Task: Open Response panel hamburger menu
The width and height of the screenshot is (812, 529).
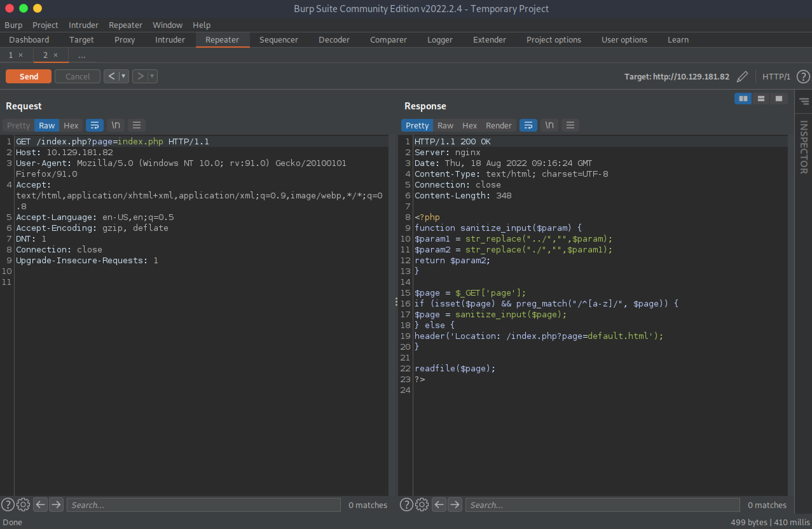Action: click(570, 125)
